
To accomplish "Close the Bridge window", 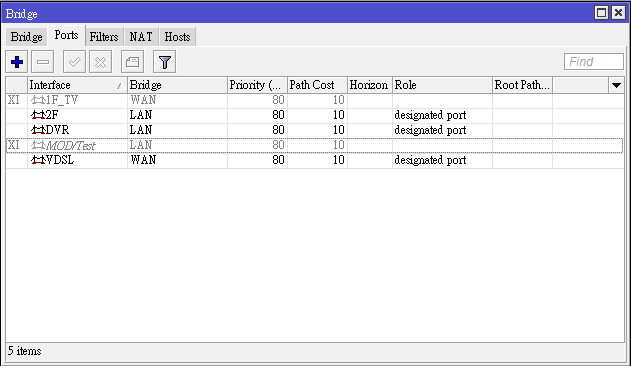I will point(618,13).
